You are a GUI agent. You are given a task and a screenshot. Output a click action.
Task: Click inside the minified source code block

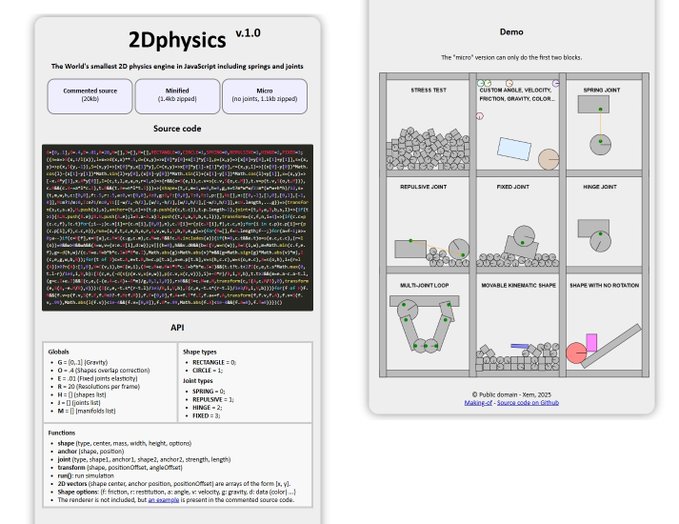click(x=177, y=229)
